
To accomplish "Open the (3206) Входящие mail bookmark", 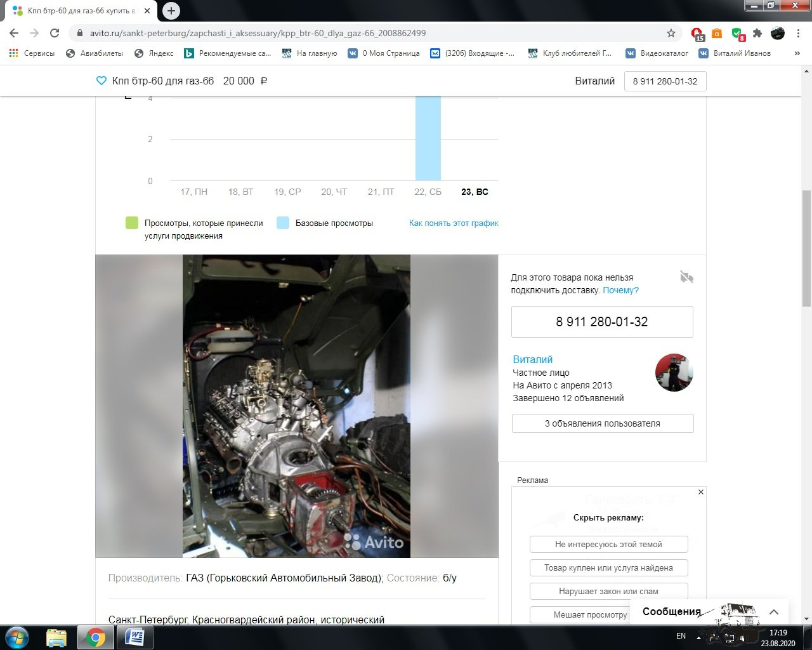I will (473, 53).
